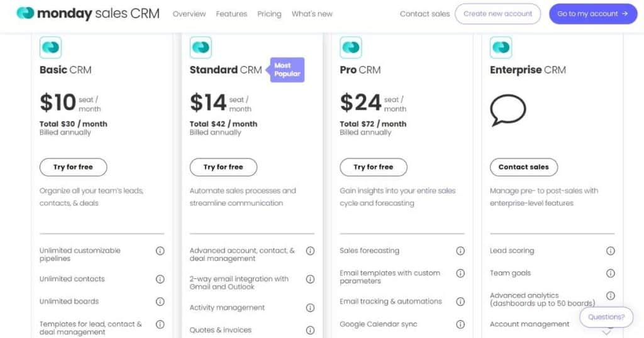Click the Enterprise CRM speech bubble icon
Viewport: 644px width, 338px height.
[508, 109]
